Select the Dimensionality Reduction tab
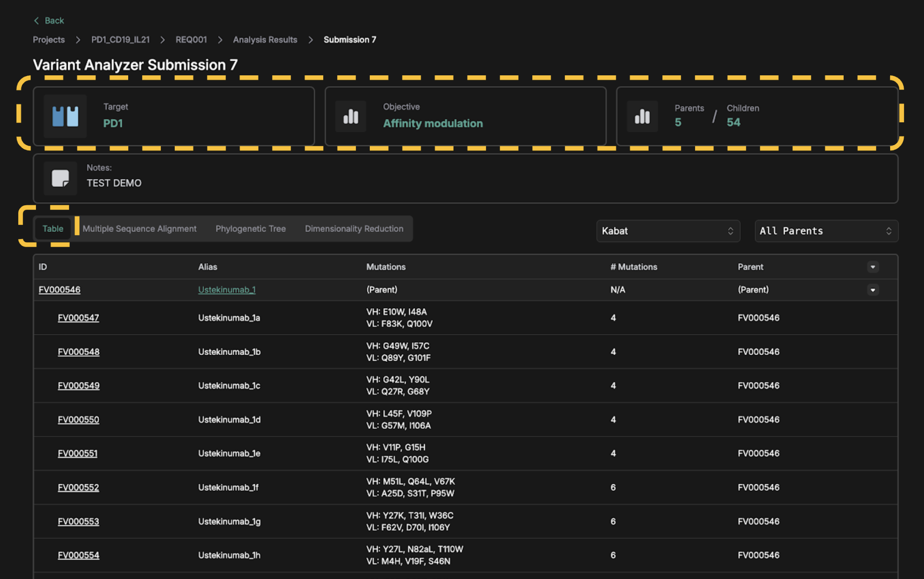 tap(354, 229)
